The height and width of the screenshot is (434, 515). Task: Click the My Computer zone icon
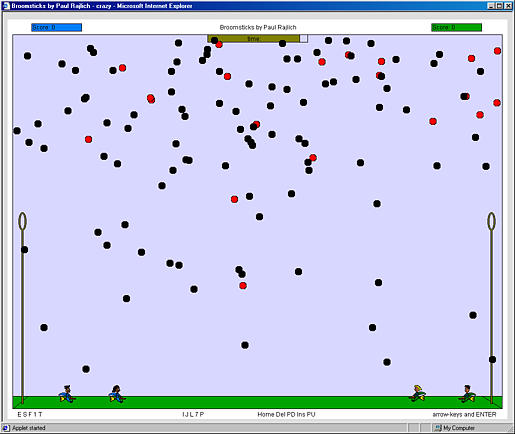click(x=438, y=428)
